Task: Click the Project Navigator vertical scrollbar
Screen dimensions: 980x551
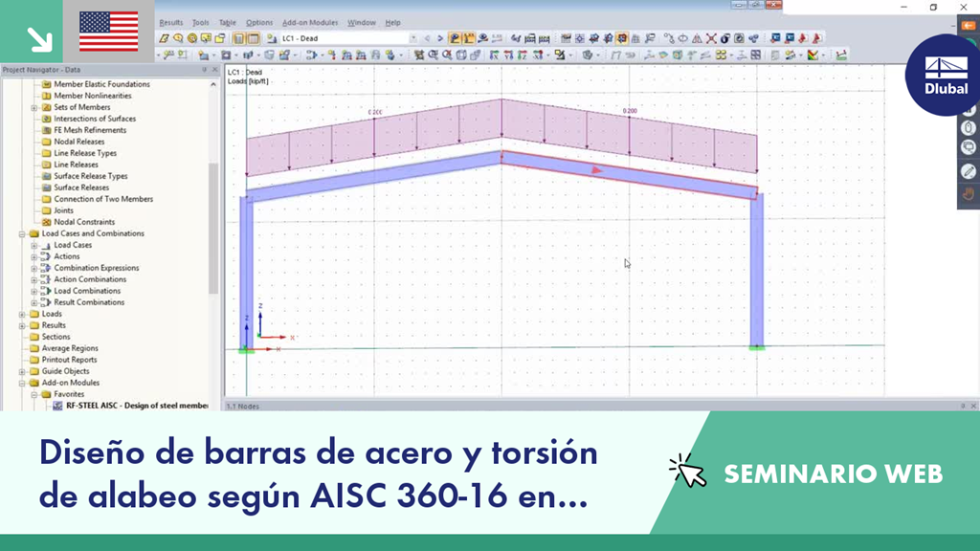Action: (213, 228)
